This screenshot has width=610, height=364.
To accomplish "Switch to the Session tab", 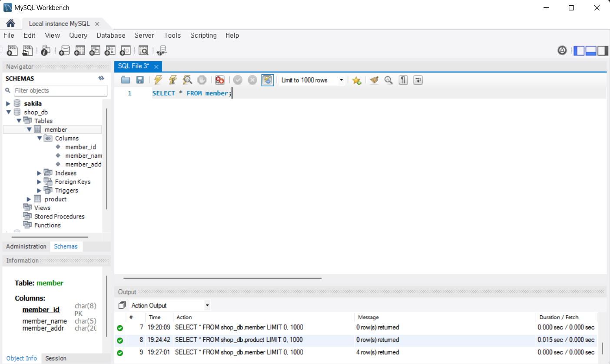I will click(56, 358).
